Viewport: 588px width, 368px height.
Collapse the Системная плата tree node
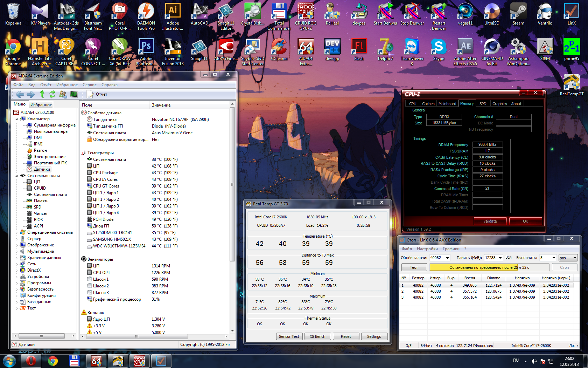click(x=16, y=176)
